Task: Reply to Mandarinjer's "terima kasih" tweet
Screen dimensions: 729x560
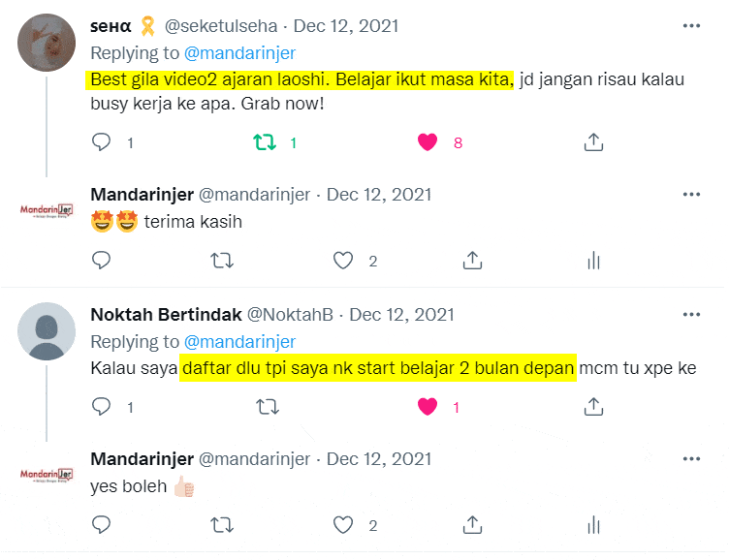Action: 102,261
